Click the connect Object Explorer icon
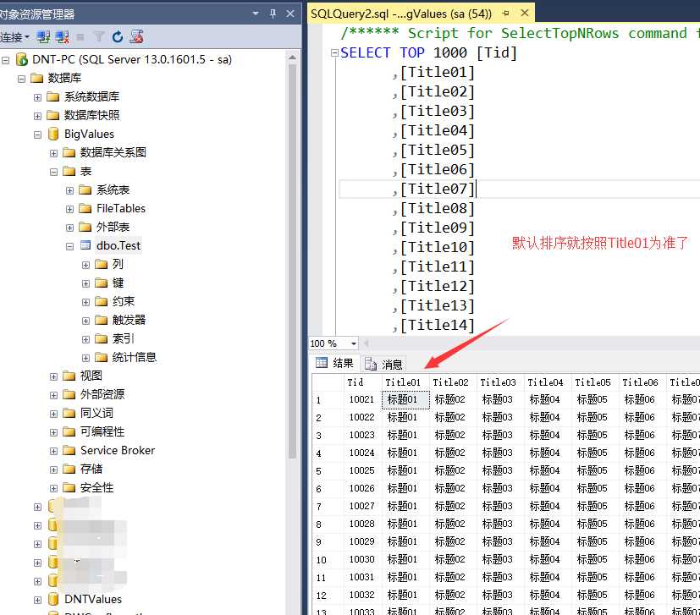Screen dimensions: 700x615 pyautogui.click(x=43, y=37)
